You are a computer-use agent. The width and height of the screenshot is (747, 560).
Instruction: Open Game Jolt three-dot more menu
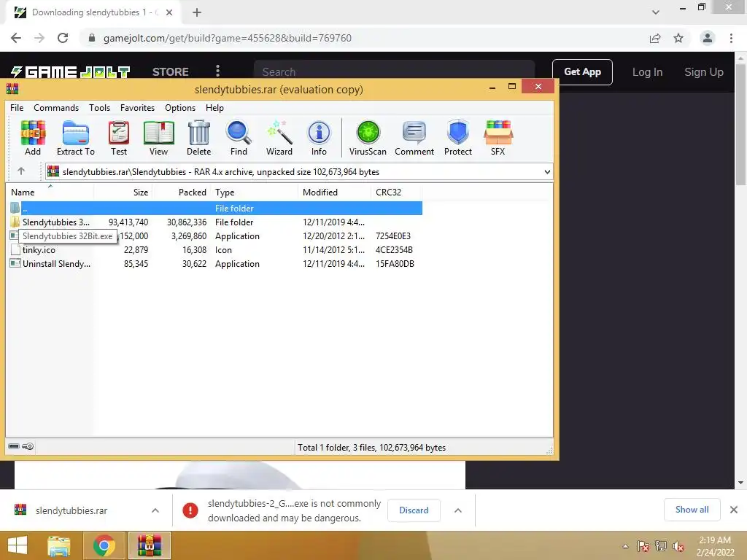(217, 71)
